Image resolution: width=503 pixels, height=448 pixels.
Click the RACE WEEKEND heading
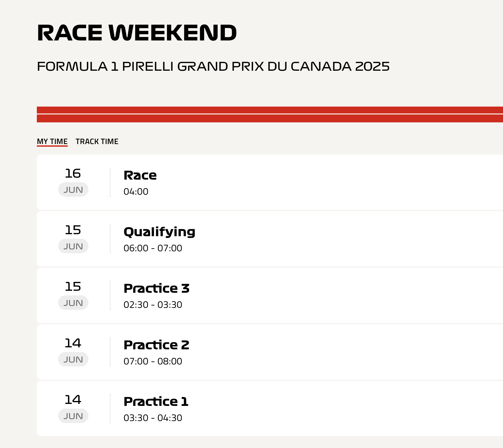pos(137,33)
